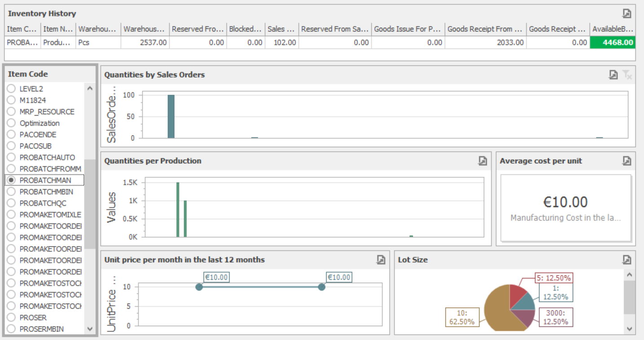644x340 pixels.
Task: Select the PROBATCHAUTO radio button
Action: (11, 157)
